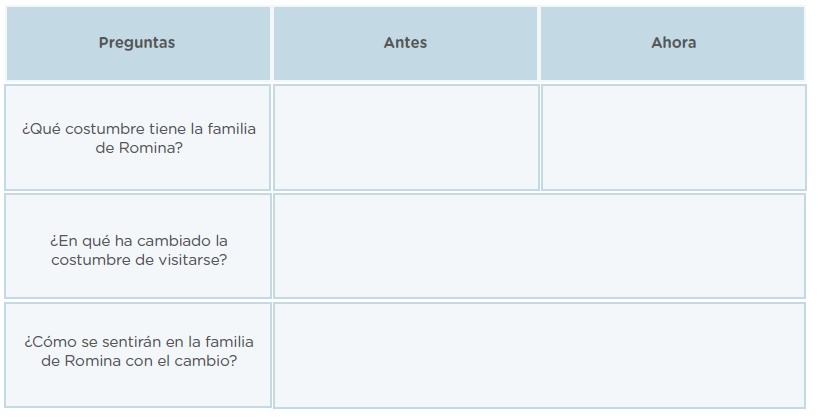Click 'de Romina con el cambio?' text line
Image resolution: width=829 pixels, height=419 pixels.
[x=139, y=361]
